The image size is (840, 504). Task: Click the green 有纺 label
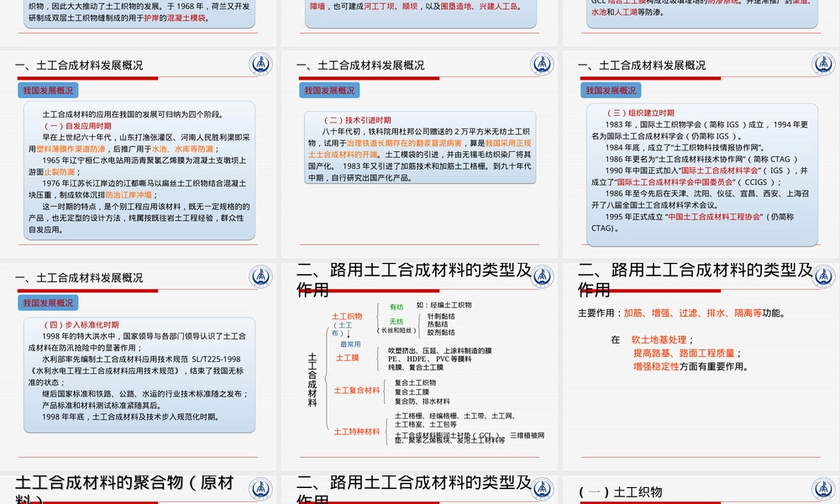click(396, 307)
